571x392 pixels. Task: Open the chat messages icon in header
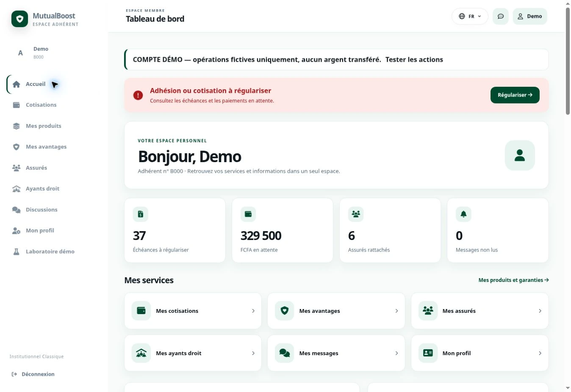(x=500, y=17)
